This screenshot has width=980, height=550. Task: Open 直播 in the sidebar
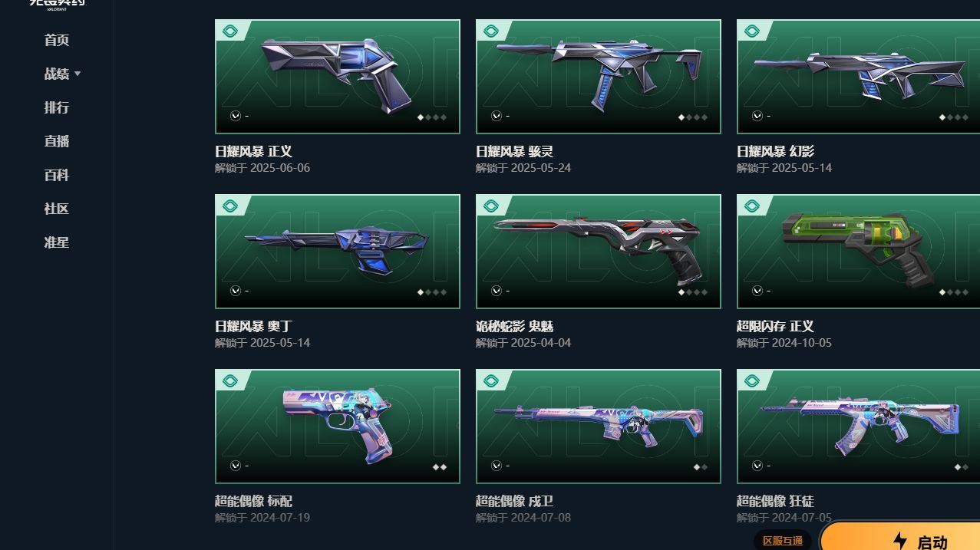[57, 141]
